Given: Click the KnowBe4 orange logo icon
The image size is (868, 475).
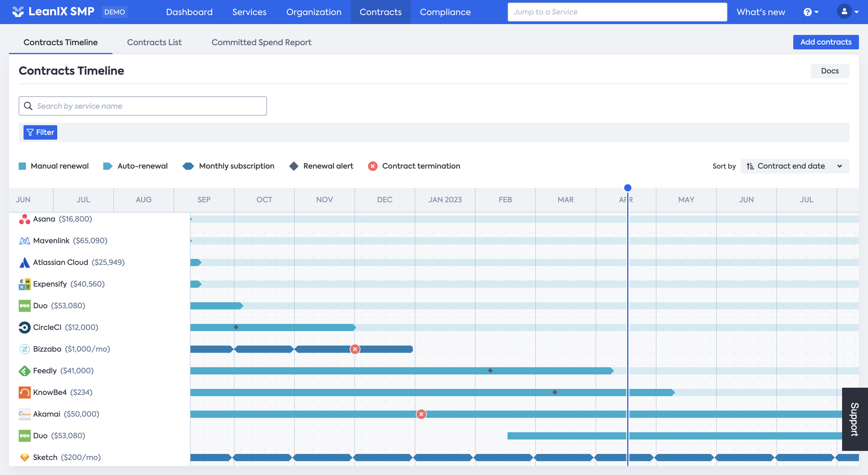Looking at the screenshot, I should (24, 393).
